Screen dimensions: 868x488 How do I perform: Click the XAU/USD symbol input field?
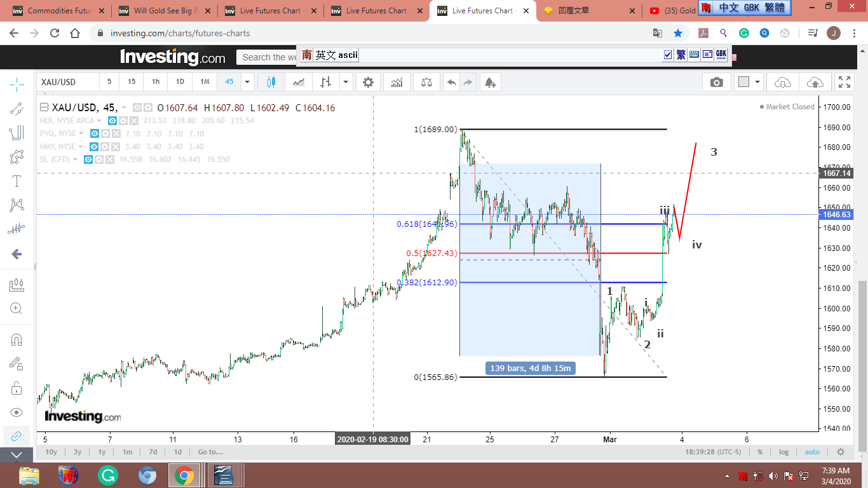[67, 82]
